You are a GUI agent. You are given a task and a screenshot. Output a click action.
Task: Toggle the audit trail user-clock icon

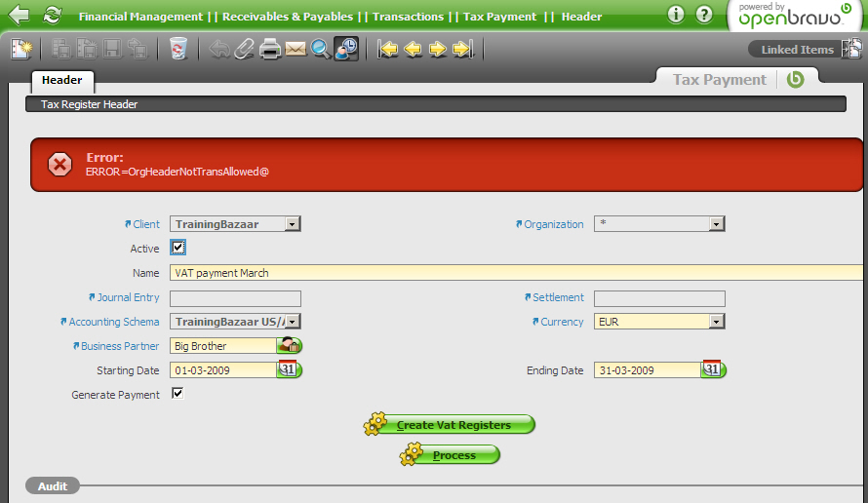pyautogui.click(x=346, y=49)
